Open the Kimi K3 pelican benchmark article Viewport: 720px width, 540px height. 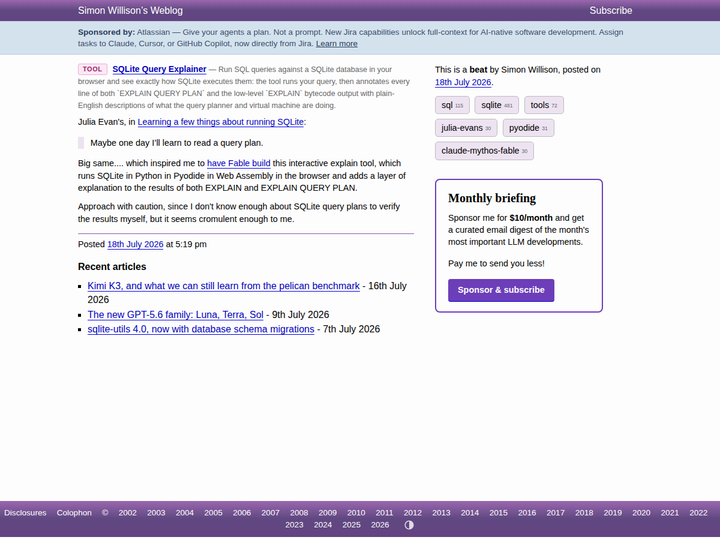coord(224,286)
